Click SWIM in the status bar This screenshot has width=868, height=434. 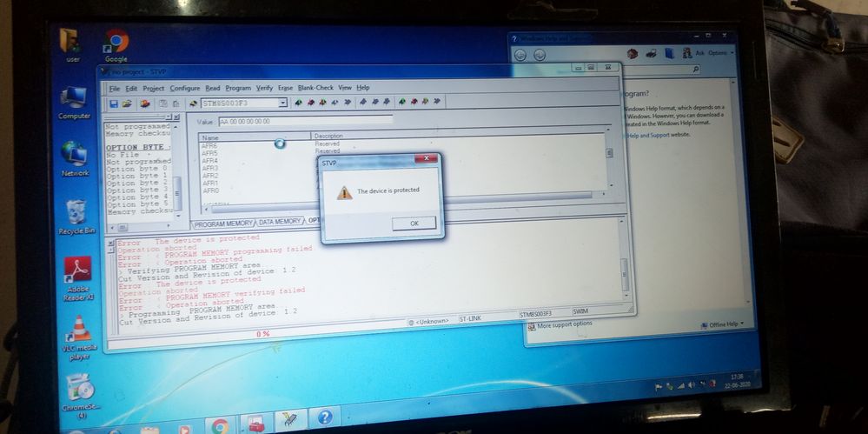pos(580,312)
